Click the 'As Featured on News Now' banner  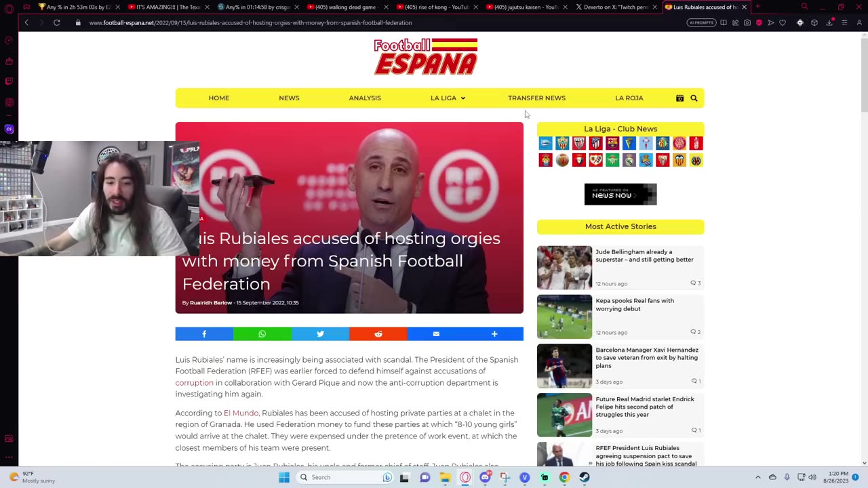620,195
